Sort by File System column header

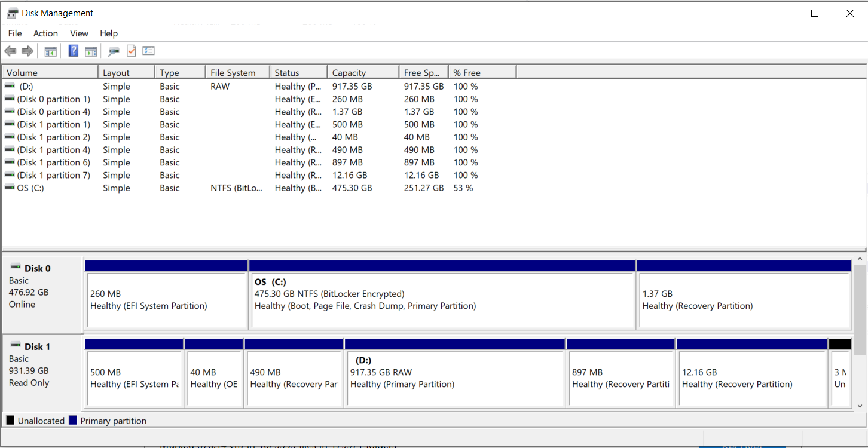pyautogui.click(x=237, y=72)
